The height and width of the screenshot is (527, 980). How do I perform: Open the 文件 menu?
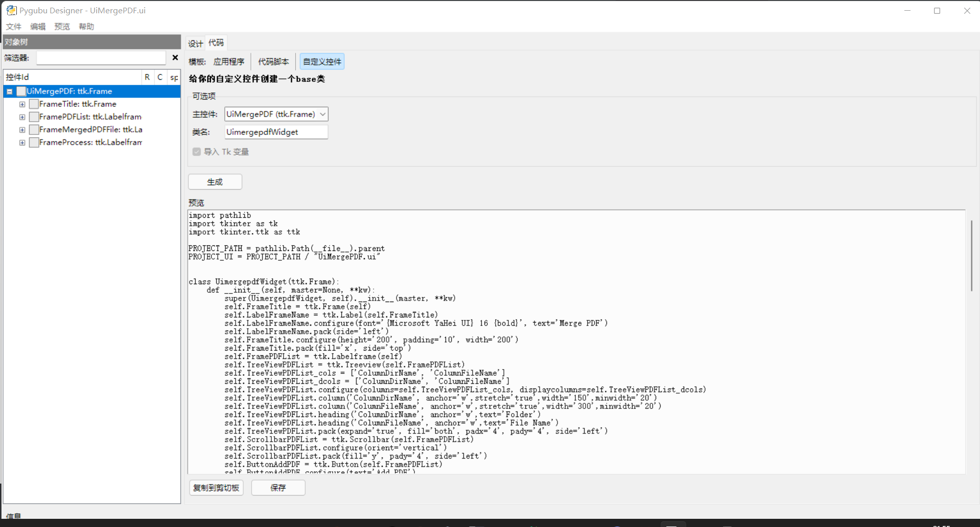point(13,26)
